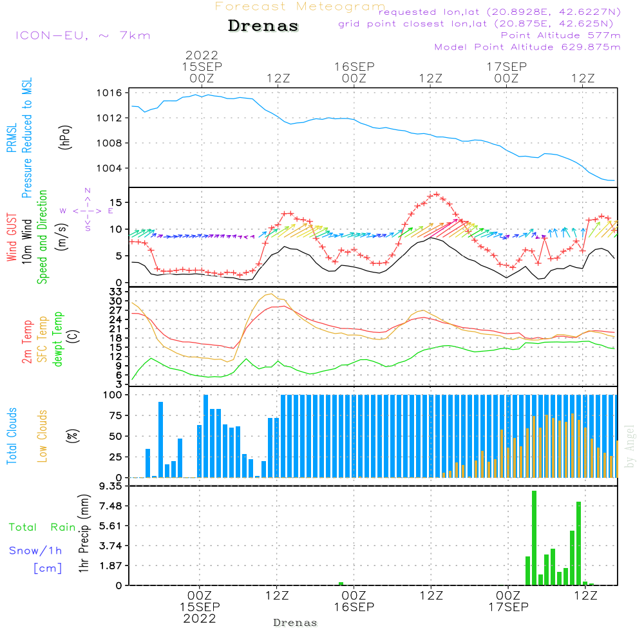Click the '17SEP' label below the precipitation chart

[509, 607]
